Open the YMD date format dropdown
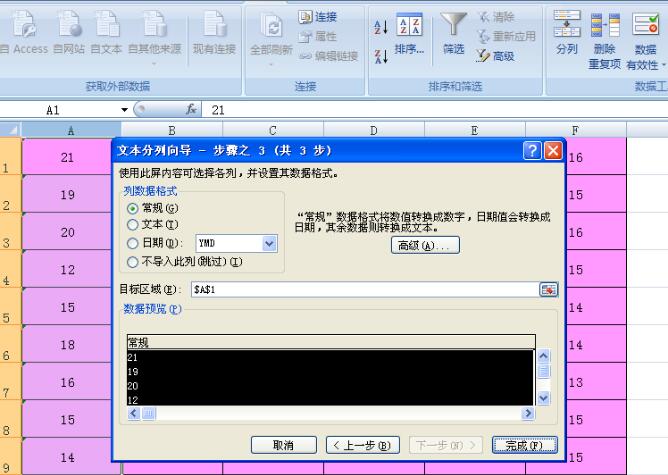Image resolution: width=668 pixels, height=475 pixels. click(x=269, y=244)
